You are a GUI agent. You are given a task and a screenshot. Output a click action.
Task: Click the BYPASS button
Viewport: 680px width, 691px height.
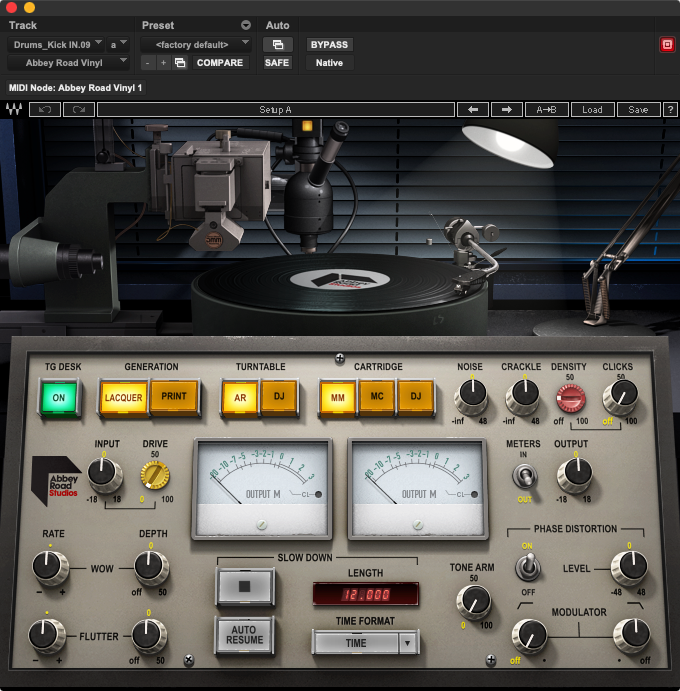point(329,45)
